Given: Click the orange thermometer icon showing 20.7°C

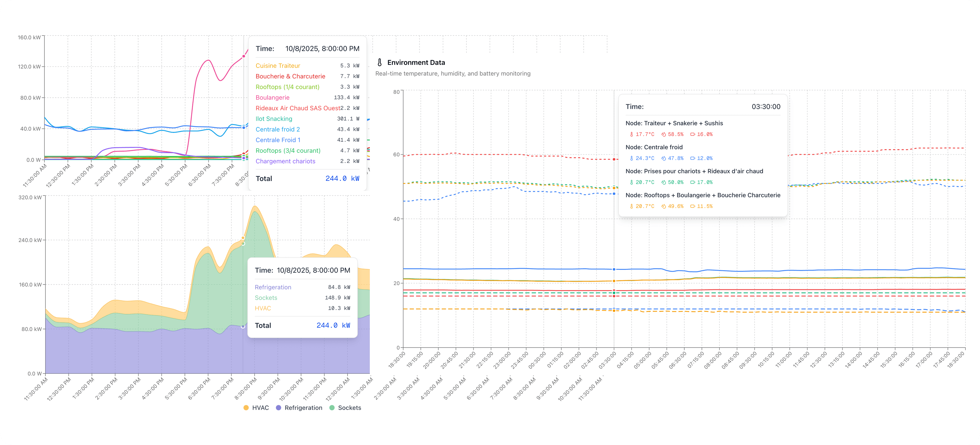Looking at the screenshot, I should click(632, 206).
